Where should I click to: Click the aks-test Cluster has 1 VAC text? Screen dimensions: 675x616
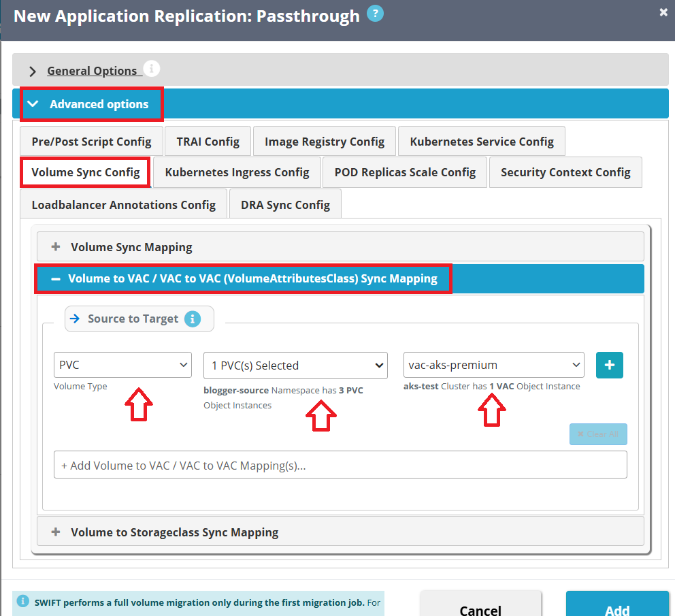491,387
